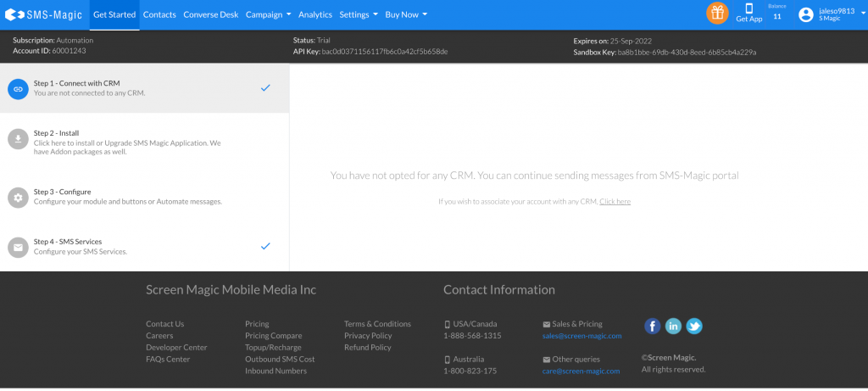Open the Refund Policy link
Image resolution: width=868 pixels, height=391 pixels.
point(368,347)
